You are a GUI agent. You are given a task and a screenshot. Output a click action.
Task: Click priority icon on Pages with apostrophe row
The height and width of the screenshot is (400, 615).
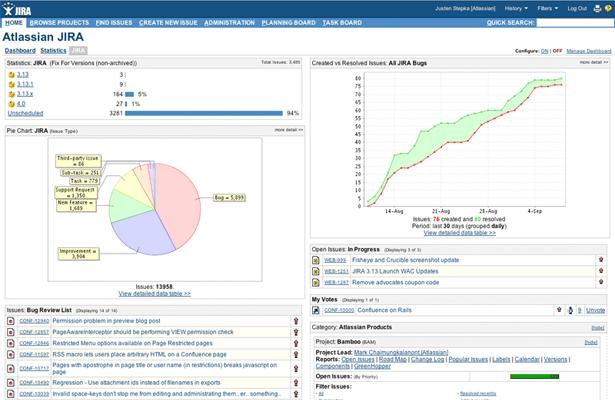click(296, 369)
